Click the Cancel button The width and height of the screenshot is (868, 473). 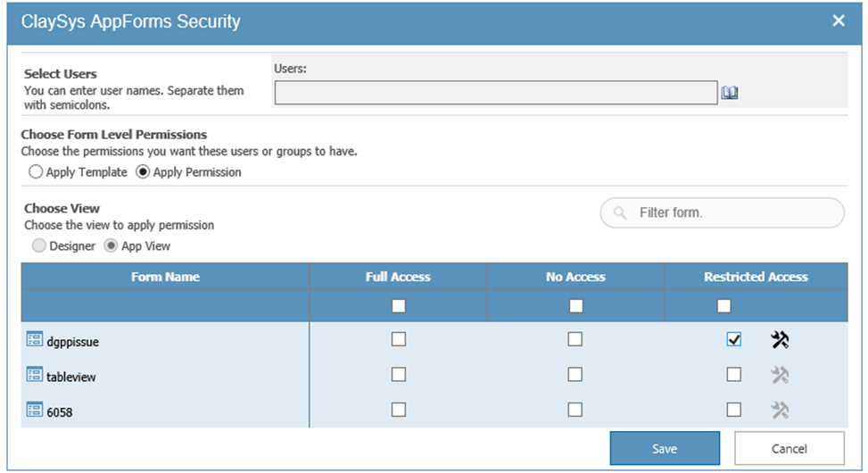coord(789,448)
